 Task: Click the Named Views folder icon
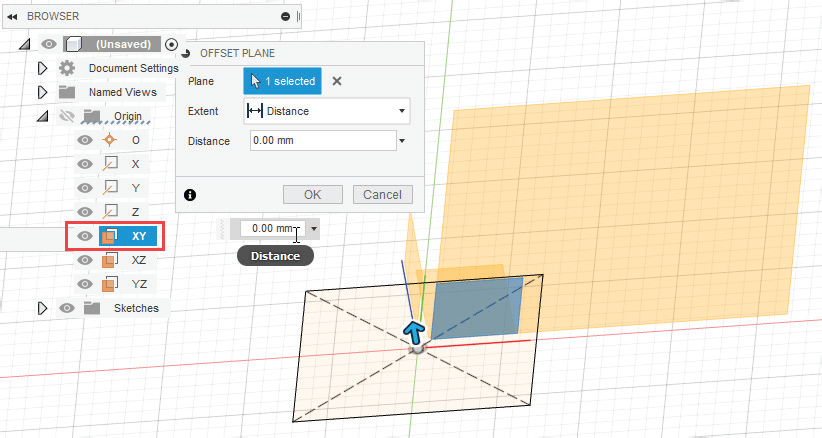tap(67, 92)
